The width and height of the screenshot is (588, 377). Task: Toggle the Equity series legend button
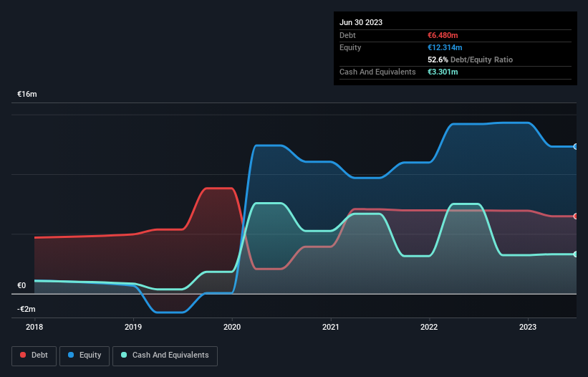pyautogui.click(x=85, y=355)
